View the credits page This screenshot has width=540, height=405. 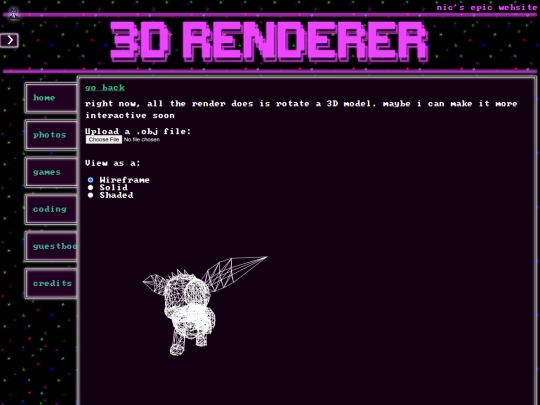point(51,283)
